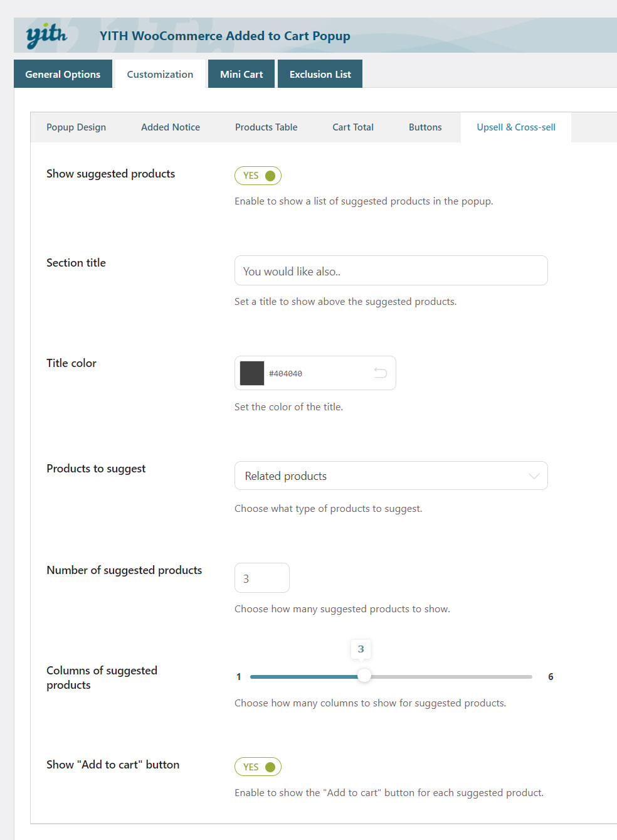617x840 pixels.
Task: Disable the Show "Add to cart" button toggle
Action: [258, 767]
